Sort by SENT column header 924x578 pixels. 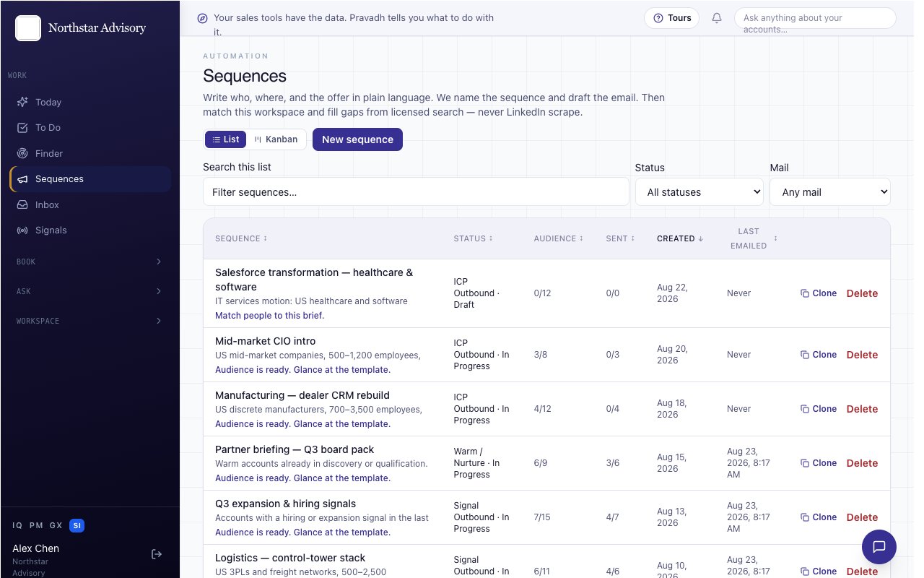pyautogui.click(x=620, y=238)
